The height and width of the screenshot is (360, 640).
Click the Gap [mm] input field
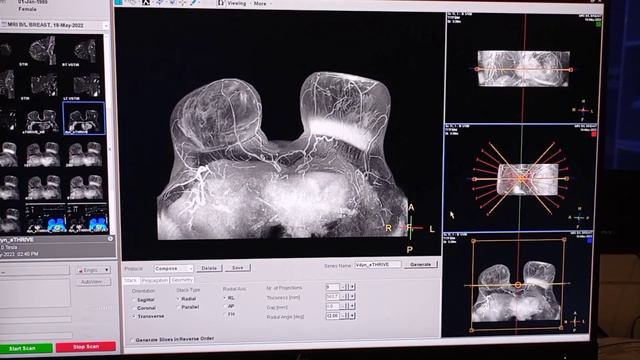[333, 306]
